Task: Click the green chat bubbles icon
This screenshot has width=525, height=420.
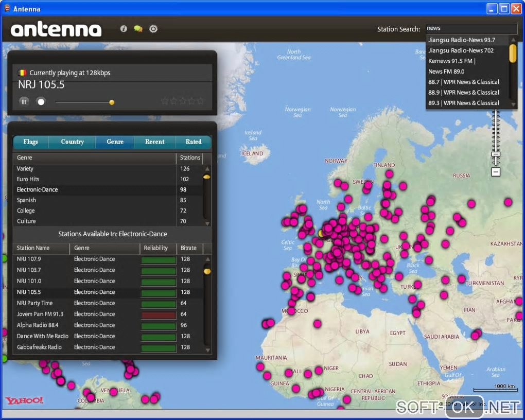Action: (x=138, y=29)
